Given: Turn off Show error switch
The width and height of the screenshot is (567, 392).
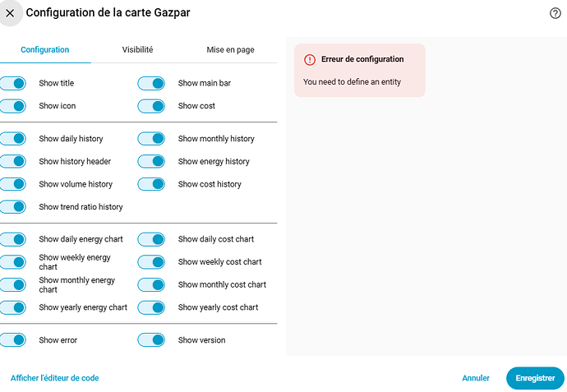Looking at the screenshot, I should pos(12,340).
